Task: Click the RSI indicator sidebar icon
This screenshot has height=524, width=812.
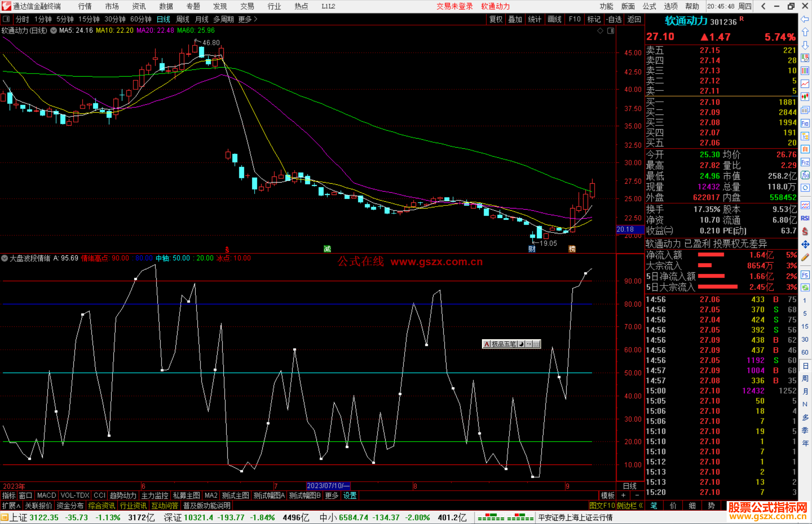Action: 805,218
